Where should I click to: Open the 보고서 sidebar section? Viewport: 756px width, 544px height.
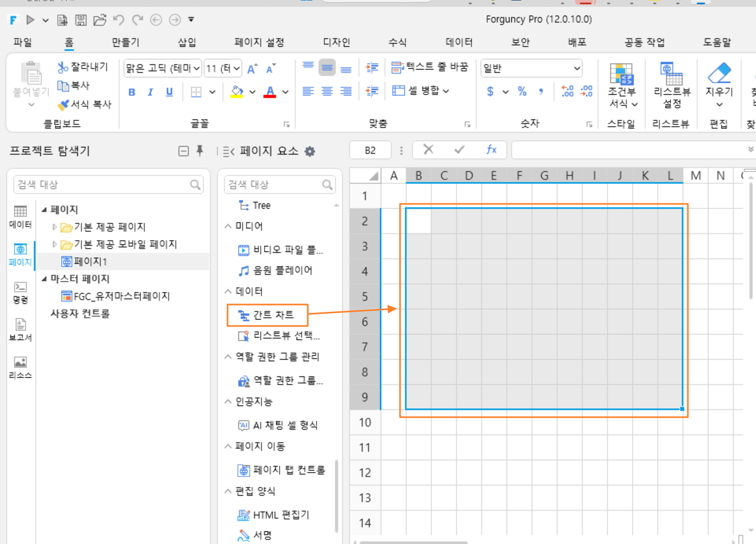click(x=20, y=330)
